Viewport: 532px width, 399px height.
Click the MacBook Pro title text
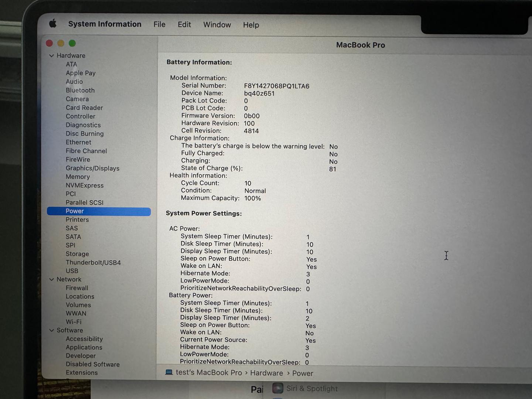360,45
